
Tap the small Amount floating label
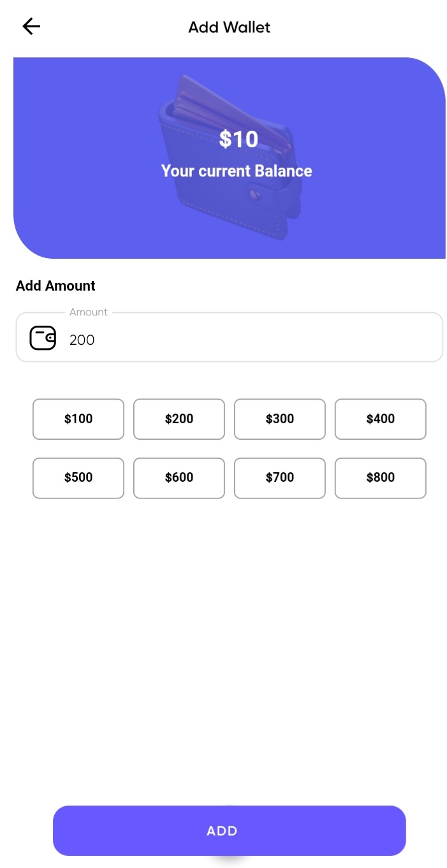click(89, 312)
